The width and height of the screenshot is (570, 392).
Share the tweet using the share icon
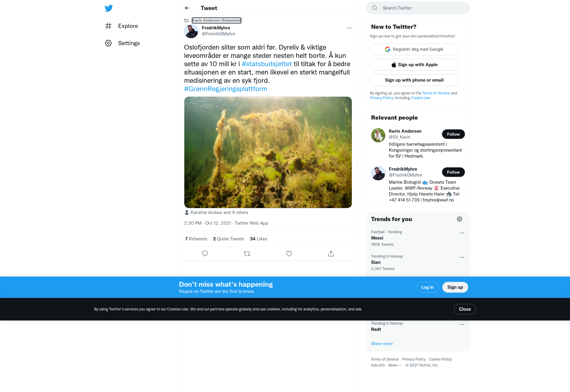point(331,254)
